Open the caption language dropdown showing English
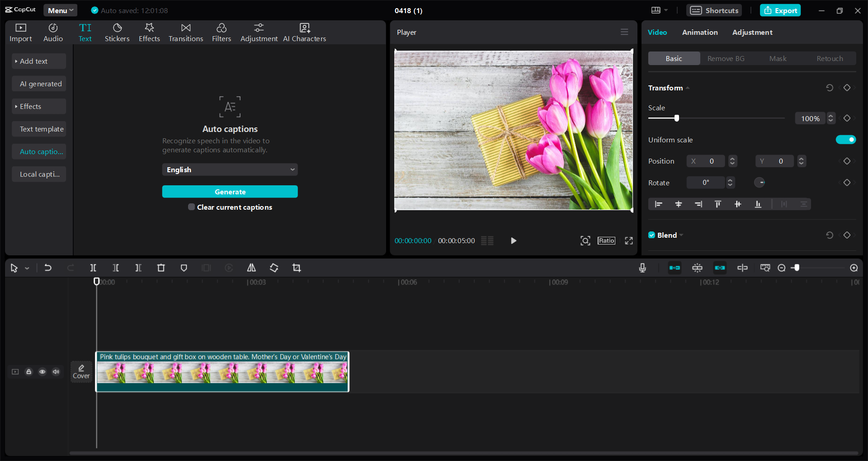Viewport: 868px width, 461px height. (230, 169)
